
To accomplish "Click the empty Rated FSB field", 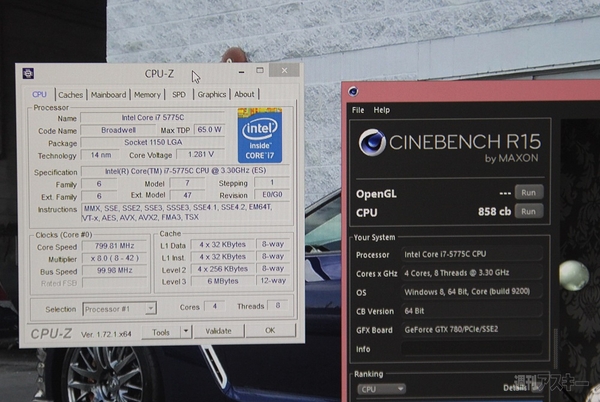I will [114, 283].
